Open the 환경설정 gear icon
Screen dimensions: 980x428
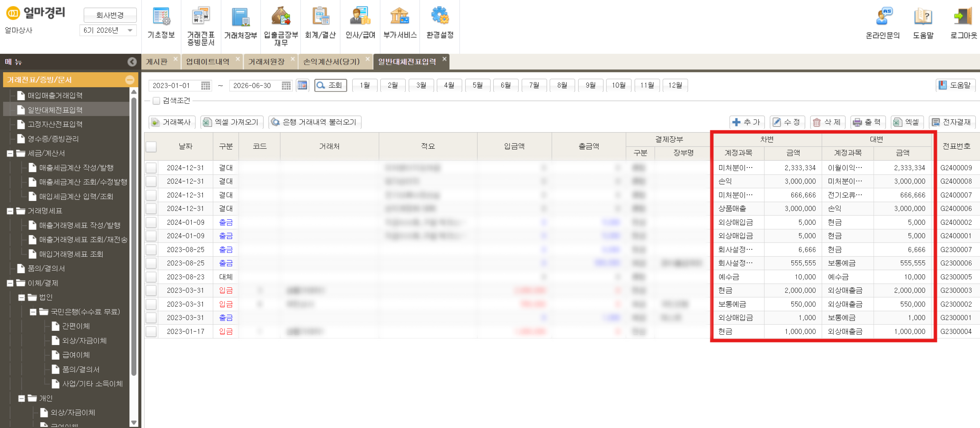tap(440, 16)
